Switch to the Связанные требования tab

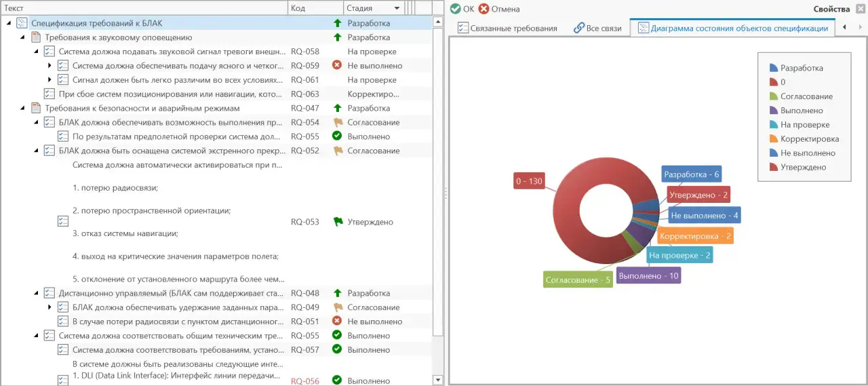coord(507,28)
